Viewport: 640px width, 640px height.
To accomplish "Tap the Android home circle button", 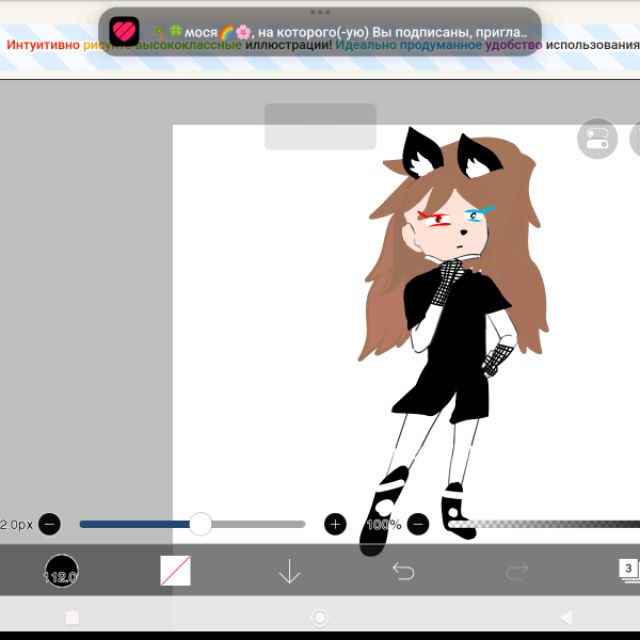I will point(320,618).
